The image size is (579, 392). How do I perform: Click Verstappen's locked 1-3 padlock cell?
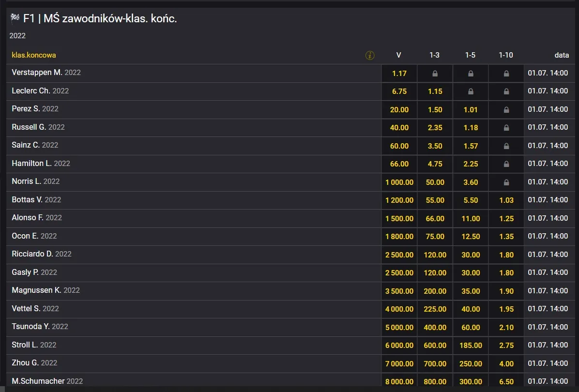435,74
